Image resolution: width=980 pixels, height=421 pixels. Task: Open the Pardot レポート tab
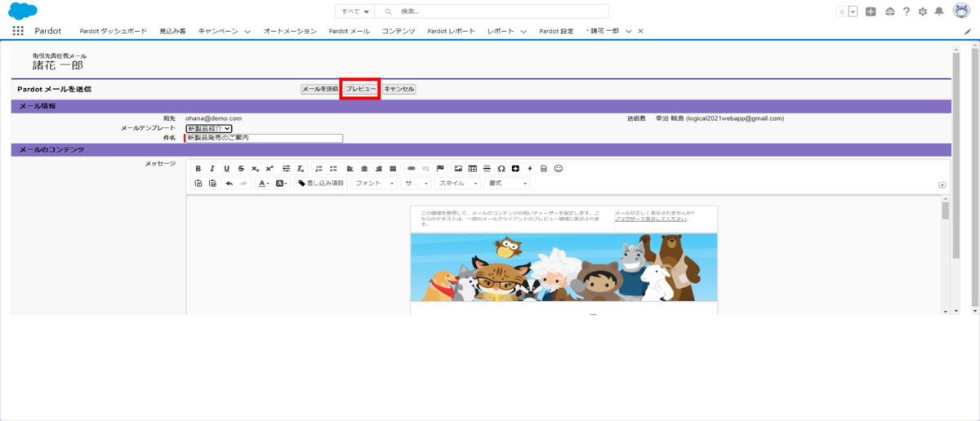click(x=451, y=31)
